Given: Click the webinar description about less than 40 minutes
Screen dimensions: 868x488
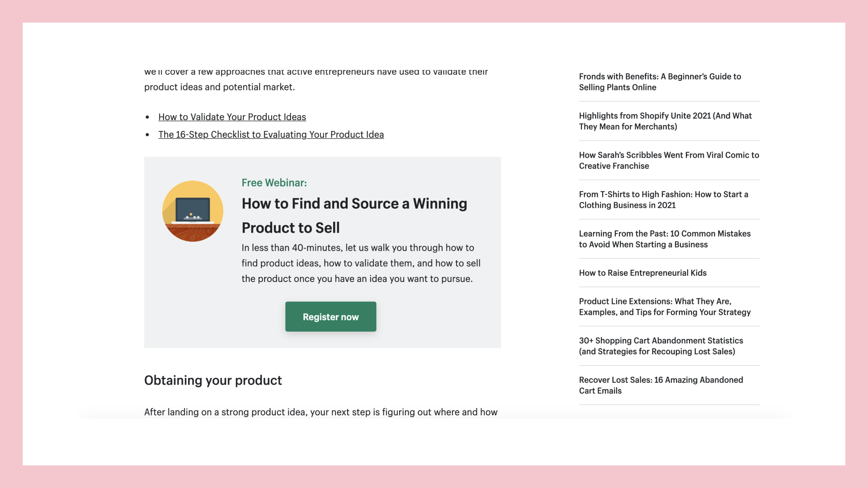Looking at the screenshot, I should [361, 263].
